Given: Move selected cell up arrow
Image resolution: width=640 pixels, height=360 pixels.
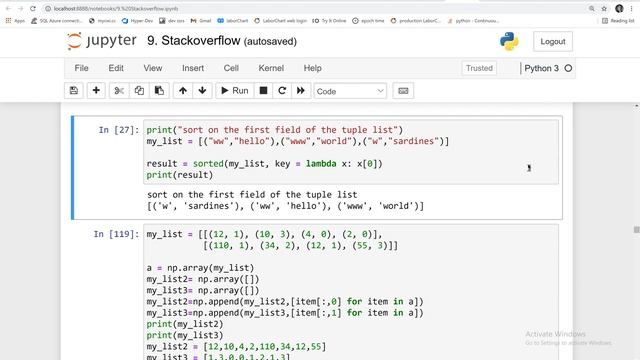Looking at the screenshot, I should click(183, 91).
